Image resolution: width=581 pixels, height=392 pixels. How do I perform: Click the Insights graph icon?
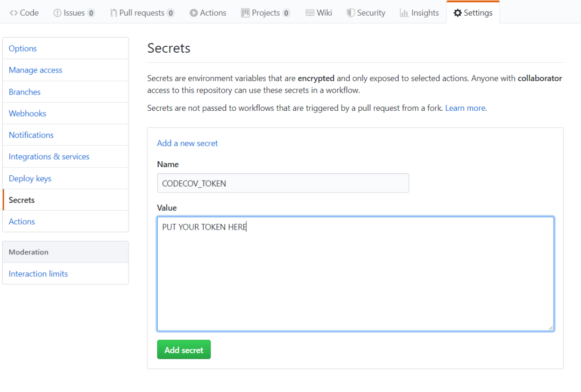pyautogui.click(x=404, y=13)
